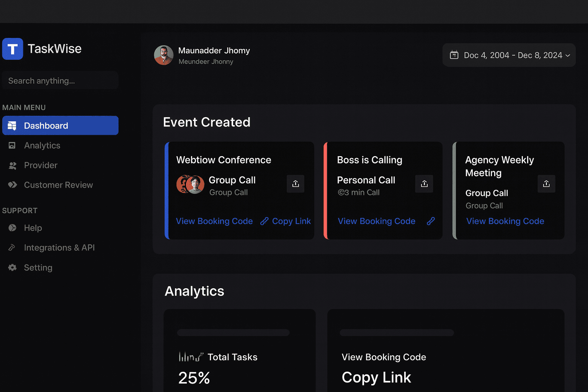This screenshot has height=392, width=588.
Task: Click the Integrations & API plug icon
Action: (12, 248)
